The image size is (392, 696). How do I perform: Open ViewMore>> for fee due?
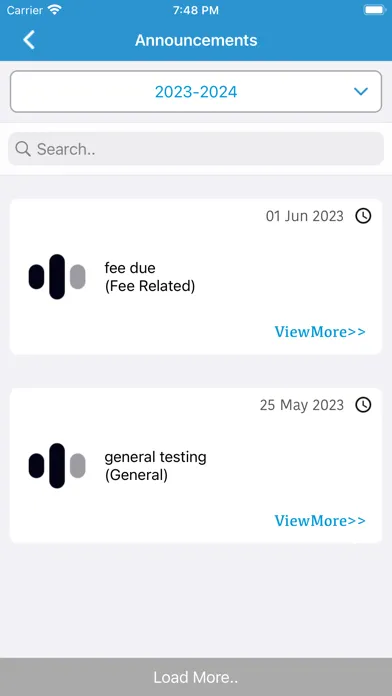pos(320,332)
